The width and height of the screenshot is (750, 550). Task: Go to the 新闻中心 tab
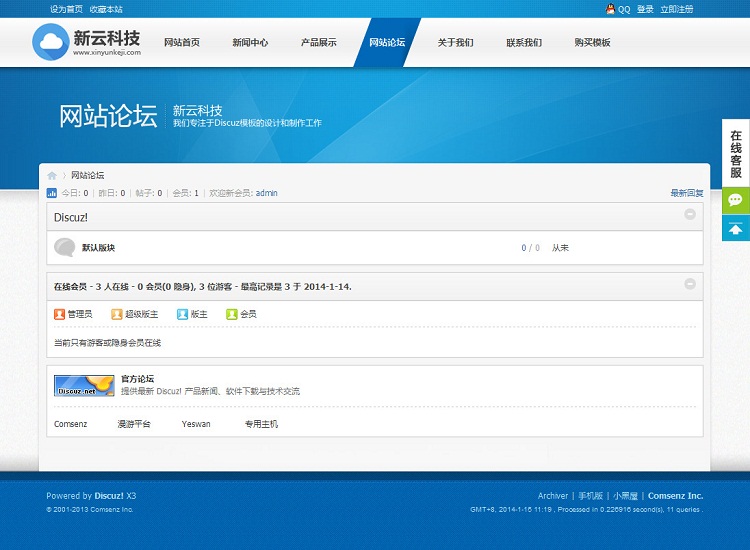tap(250, 43)
